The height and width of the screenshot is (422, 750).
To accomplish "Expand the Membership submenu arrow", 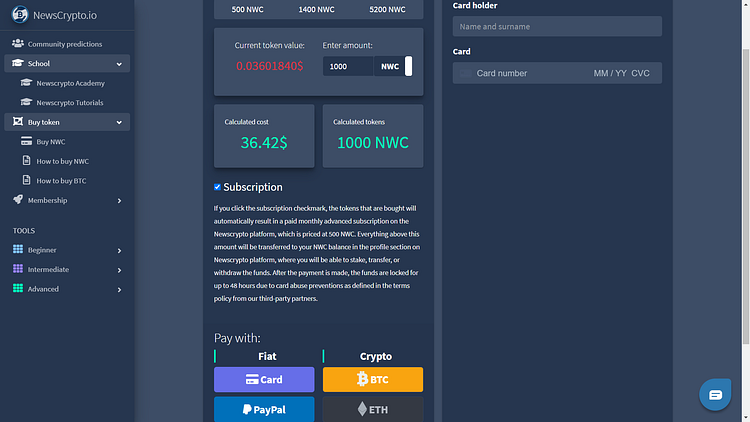I will (x=120, y=200).
